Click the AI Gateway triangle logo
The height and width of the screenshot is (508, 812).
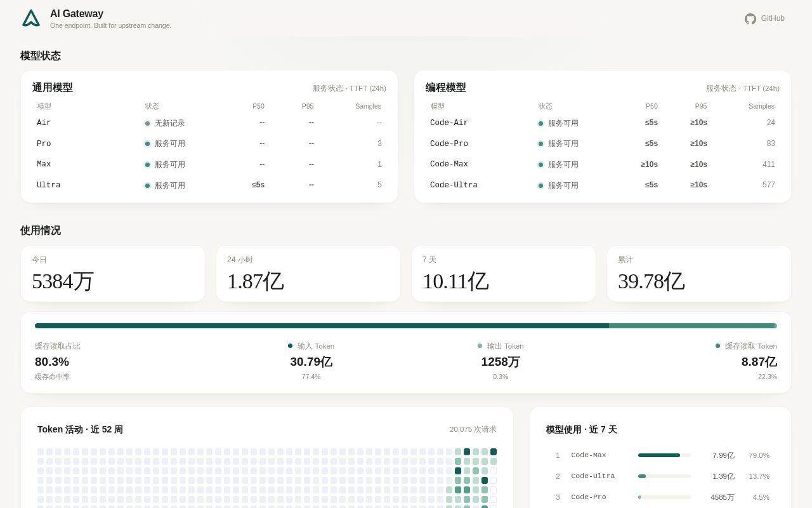(31, 18)
